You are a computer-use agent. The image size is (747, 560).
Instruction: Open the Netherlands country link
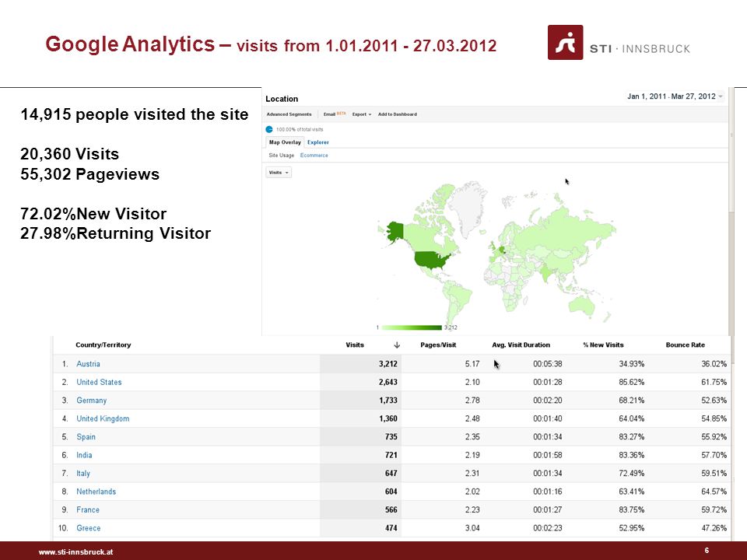click(96, 492)
